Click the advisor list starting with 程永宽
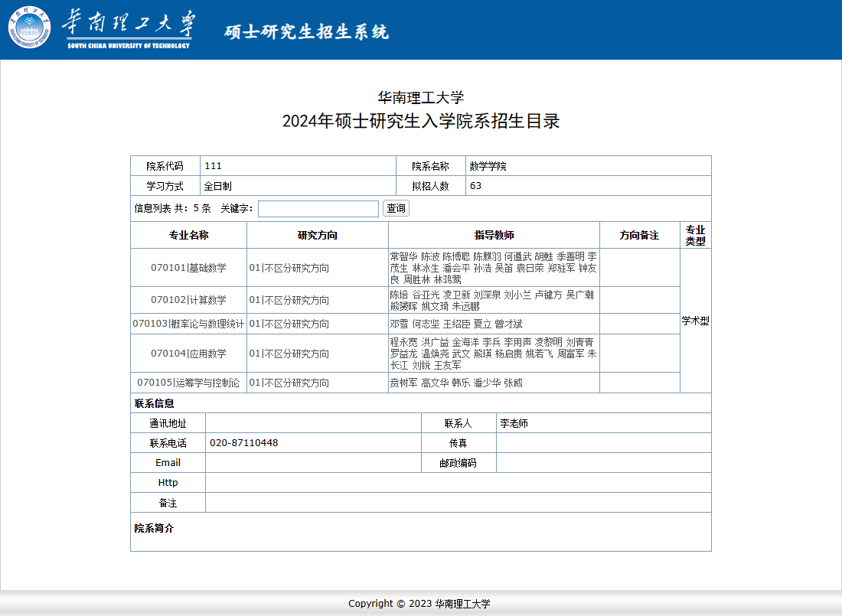Image resolution: width=842 pixels, height=616 pixels. pos(494,354)
